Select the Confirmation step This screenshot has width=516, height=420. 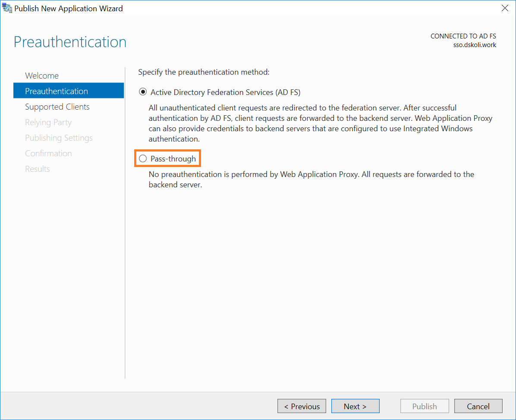(48, 153)
